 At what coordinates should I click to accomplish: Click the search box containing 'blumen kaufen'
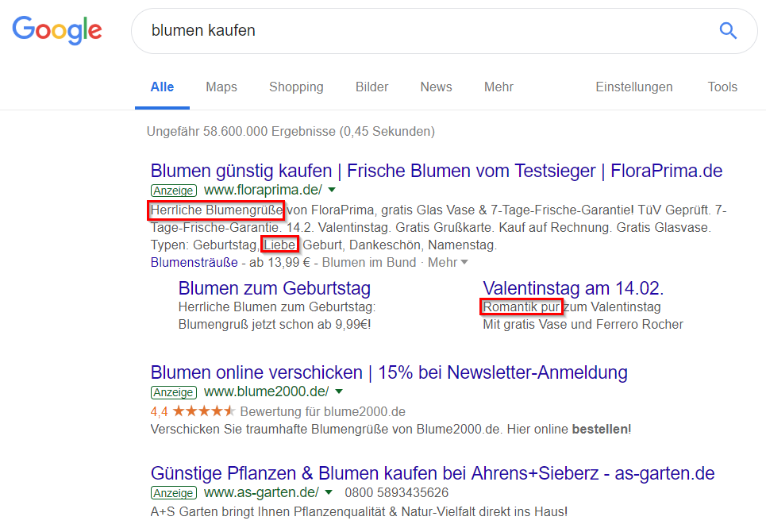coord(444,31)
